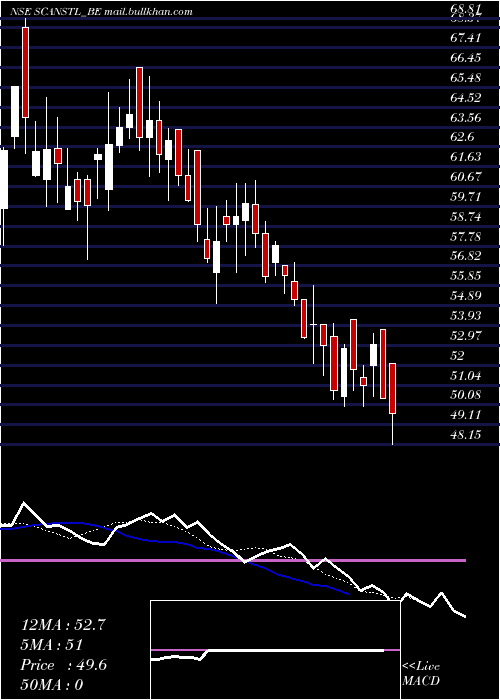Screen dimensions: 500x700
Task: Click the 56.82 price axis label
Action: point(466,256)
